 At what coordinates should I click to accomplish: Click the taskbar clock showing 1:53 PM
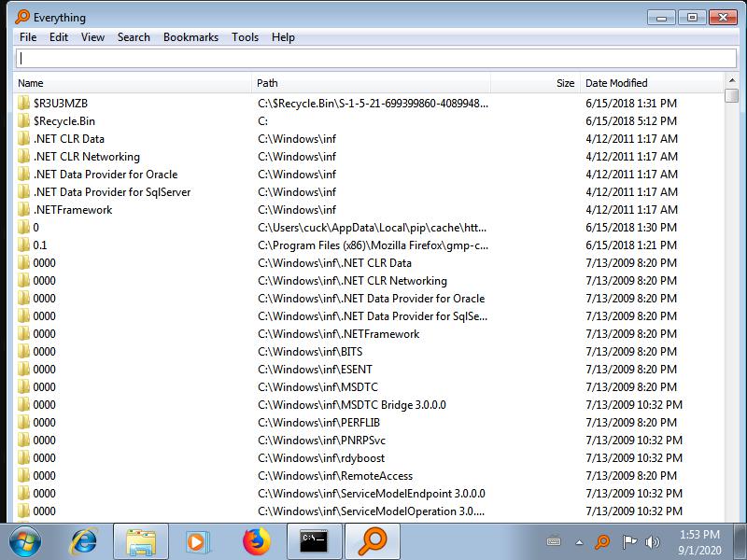coord(699,542)
